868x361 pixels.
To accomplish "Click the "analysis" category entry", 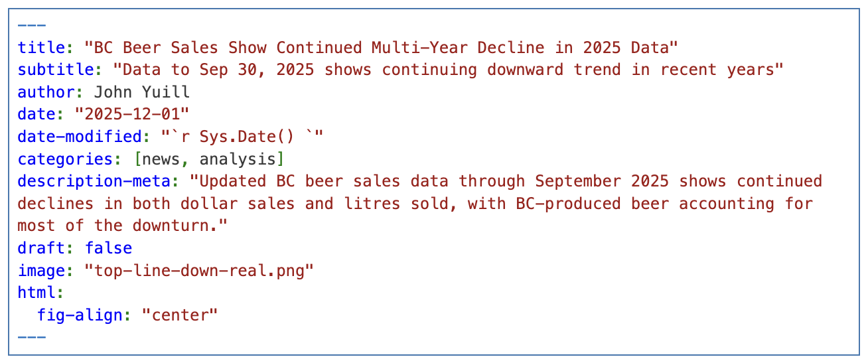I will pos(238,159).
